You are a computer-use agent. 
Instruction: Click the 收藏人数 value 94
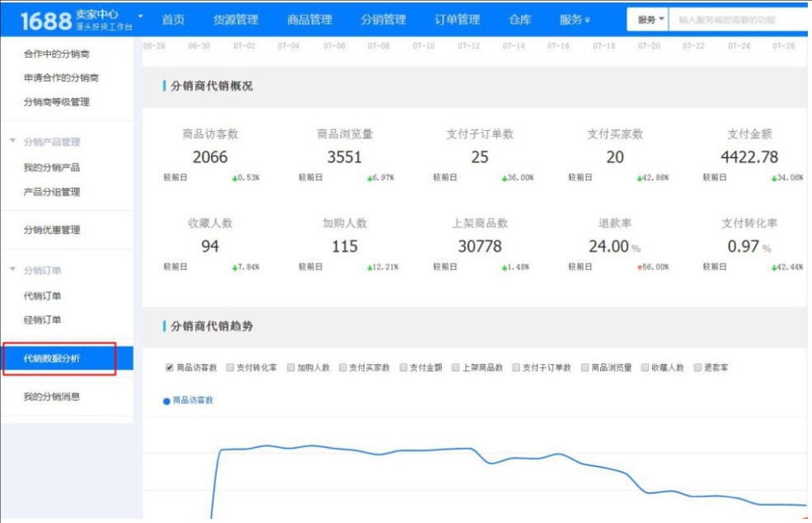209,246
